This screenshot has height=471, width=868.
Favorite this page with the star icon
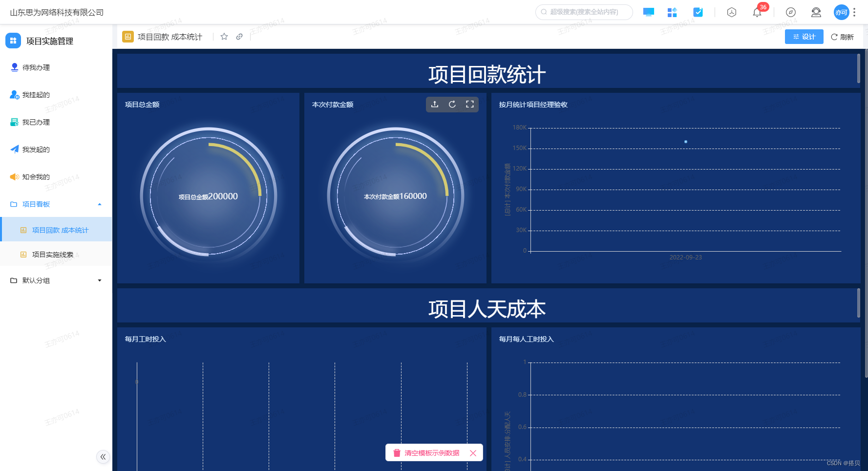[x=224, y=37]
